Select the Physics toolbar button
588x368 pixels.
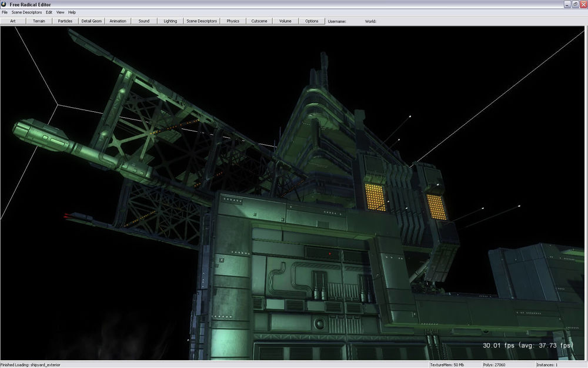(x=233, y=21)
